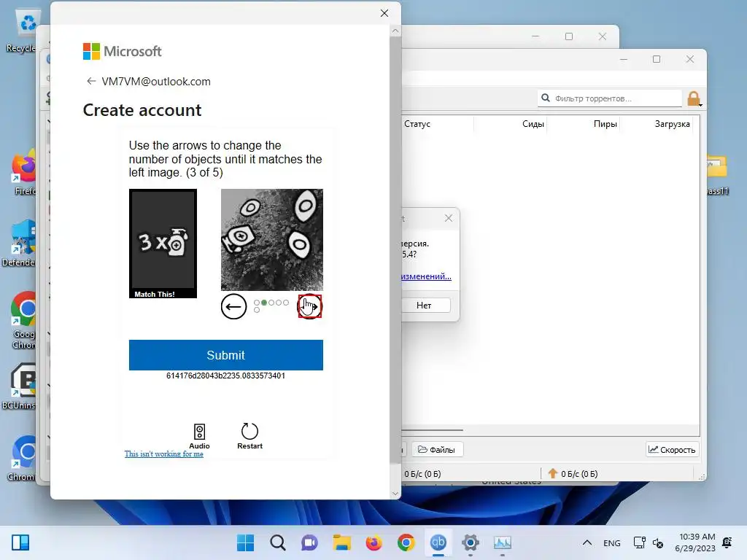Viewport: 747px width, 560px height.
Task: Select the Firefox desktop shortcut
Action: [x=24, y=172]
